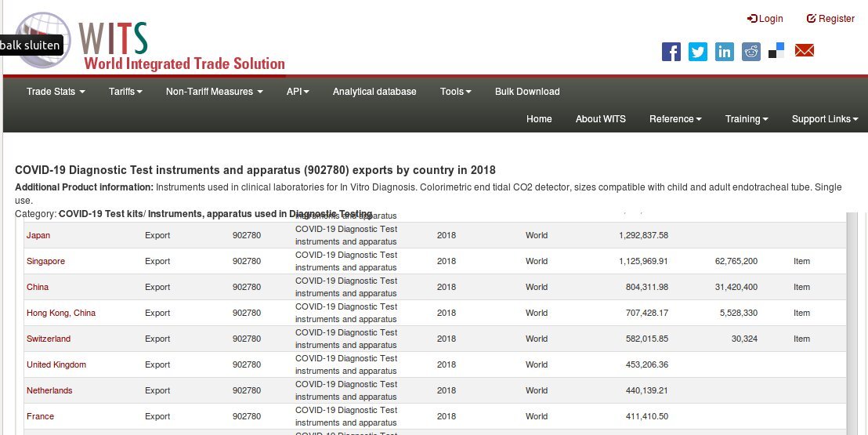
Task: Expand the Tariffs dropdown menu
Action: [x=125, y=92]
